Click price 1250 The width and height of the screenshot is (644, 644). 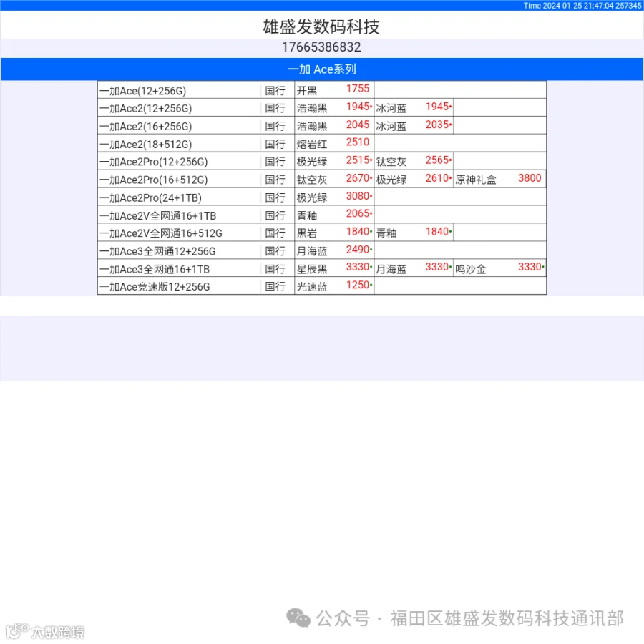tap(358, 285)
